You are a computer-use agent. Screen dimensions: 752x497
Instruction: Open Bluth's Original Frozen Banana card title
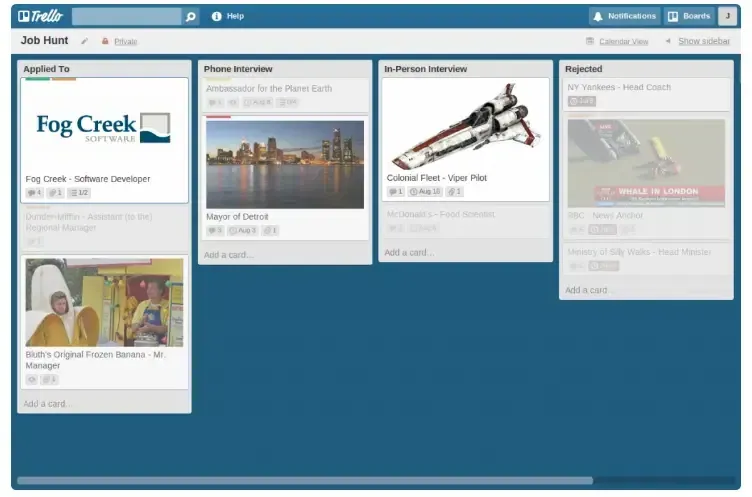pos(95,360)
